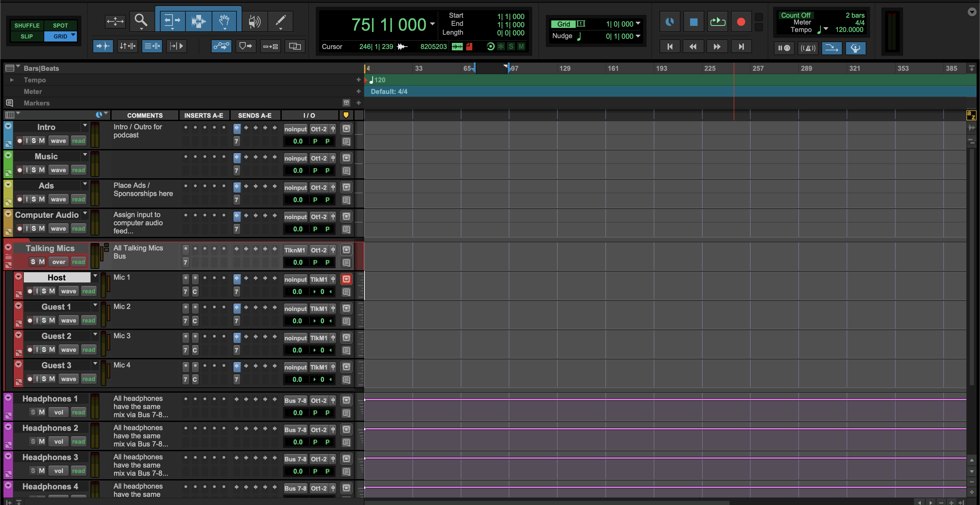980x505 pixels.
Task: Toggle Mirrored MIDI Editing icon
Action: [x=271, y=46]
